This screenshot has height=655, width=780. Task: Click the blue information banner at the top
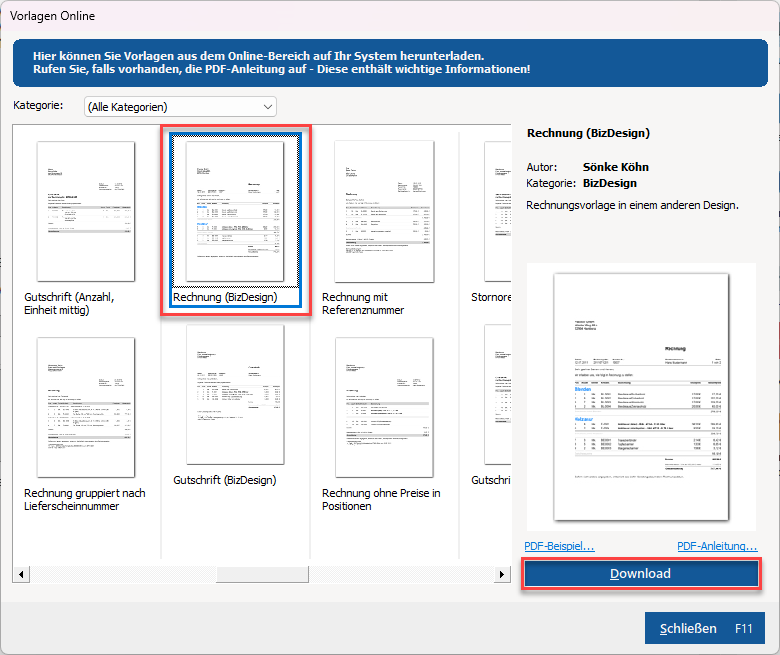click(x=390, y=63)
